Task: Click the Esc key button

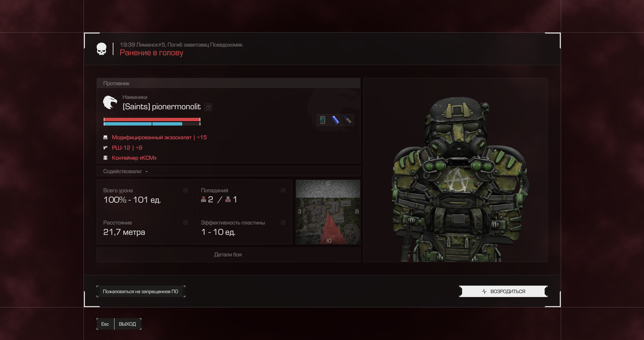Action: point(105,324)
